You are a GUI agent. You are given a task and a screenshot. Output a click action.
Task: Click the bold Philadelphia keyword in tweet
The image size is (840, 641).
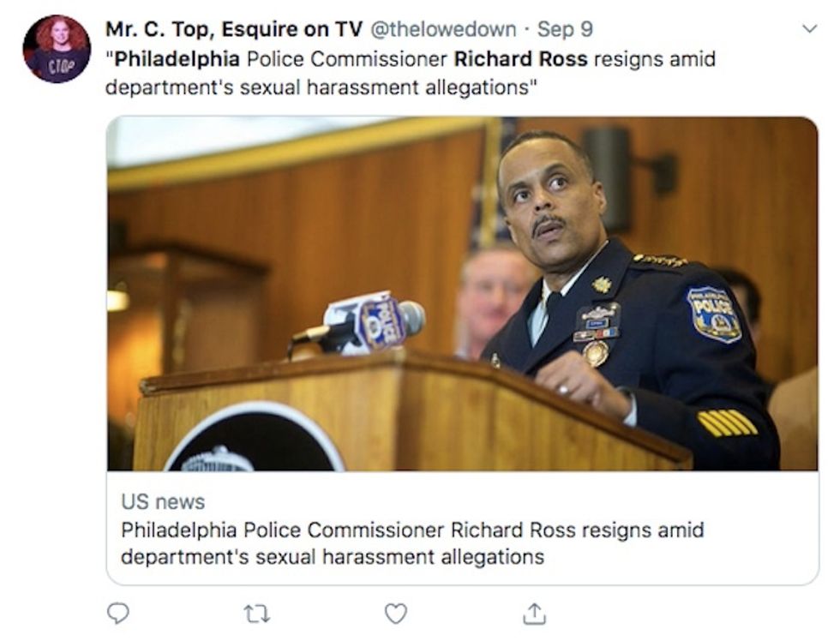point(177,59)
